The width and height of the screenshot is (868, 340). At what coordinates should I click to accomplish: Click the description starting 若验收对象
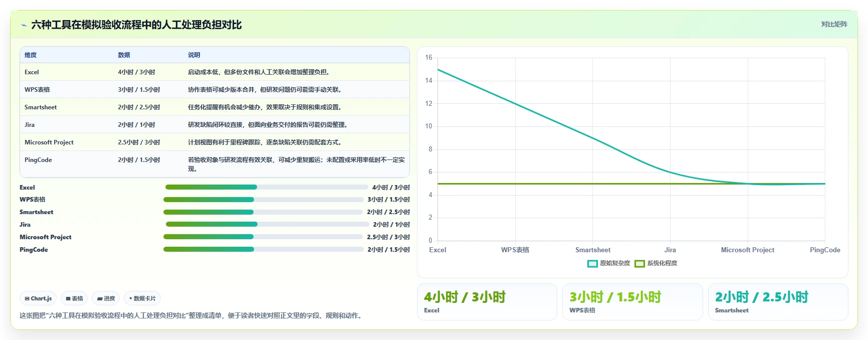coord(296,164)
